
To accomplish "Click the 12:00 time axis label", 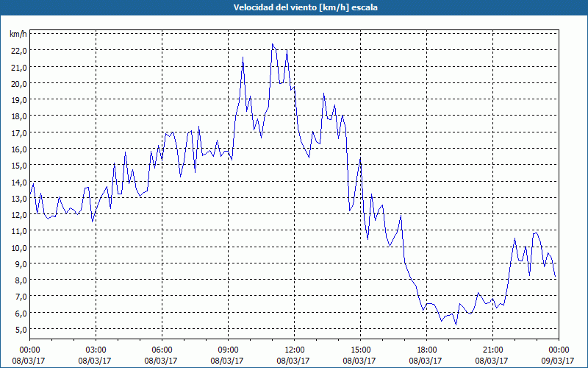I will tap(295, 350).
